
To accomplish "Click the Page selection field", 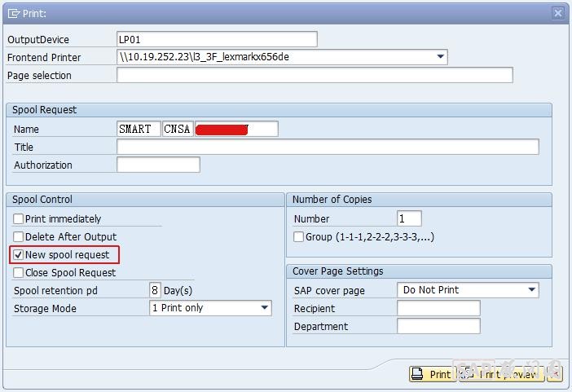I will [x=315, y=75].
